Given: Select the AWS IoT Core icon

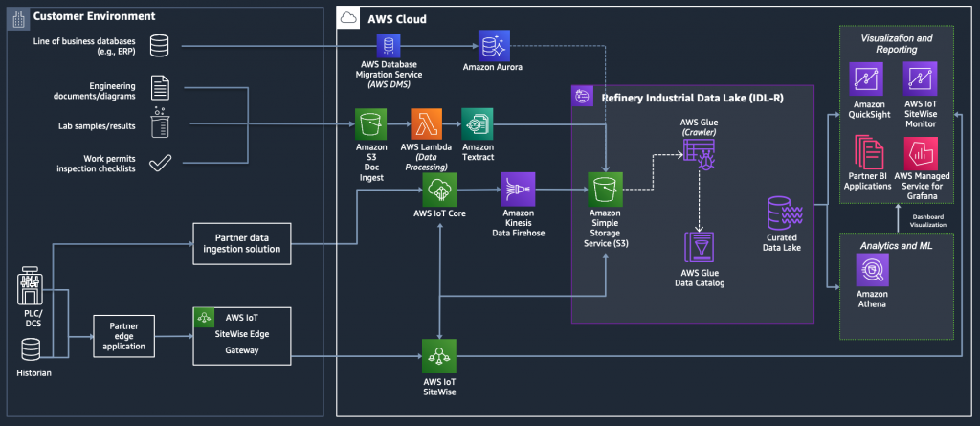Looking at the screenshot, I should click(439, 190).
